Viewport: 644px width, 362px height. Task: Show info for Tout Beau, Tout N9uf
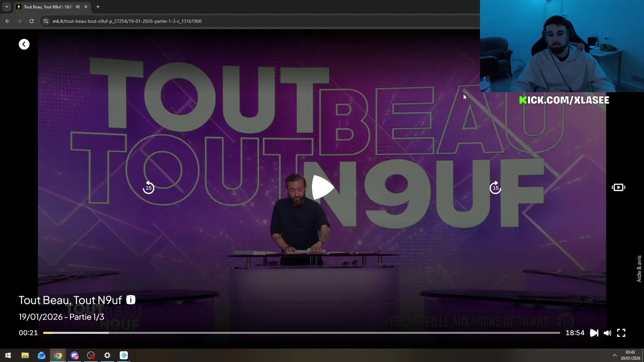coord(131,300)
